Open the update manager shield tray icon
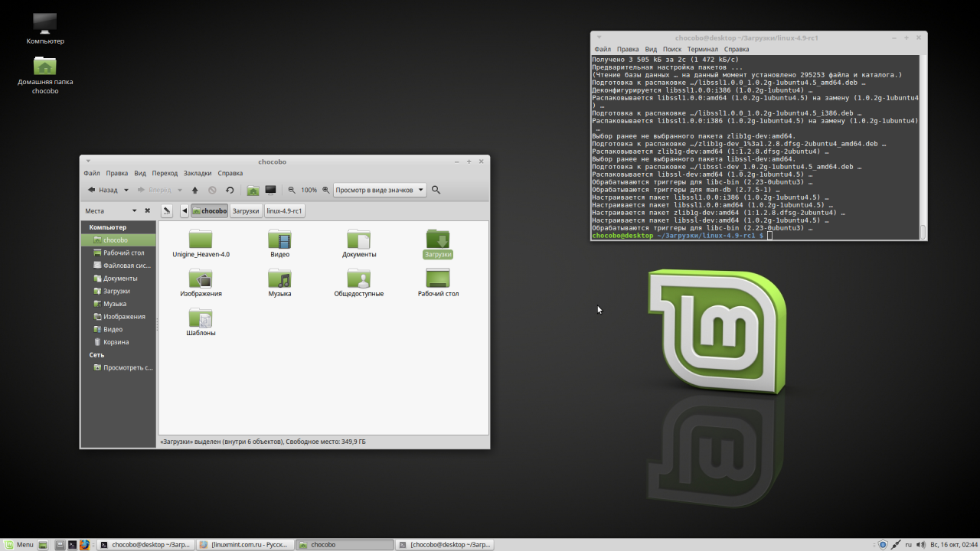Viewport: 980px width, 551px height. (x=882, y=545)
